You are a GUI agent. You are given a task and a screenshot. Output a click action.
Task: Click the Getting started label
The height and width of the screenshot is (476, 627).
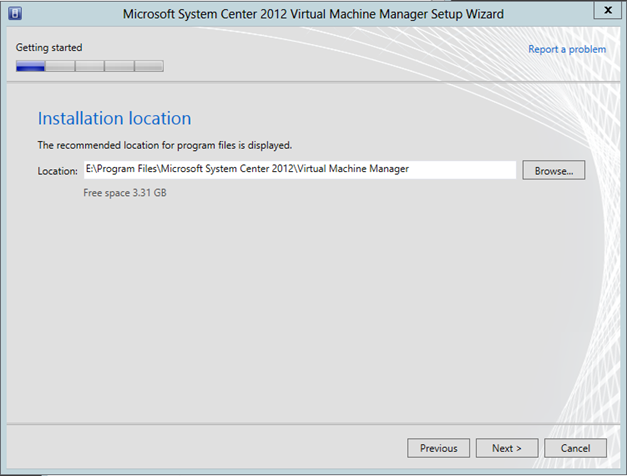pyautogui.click(x=49, y=48)
